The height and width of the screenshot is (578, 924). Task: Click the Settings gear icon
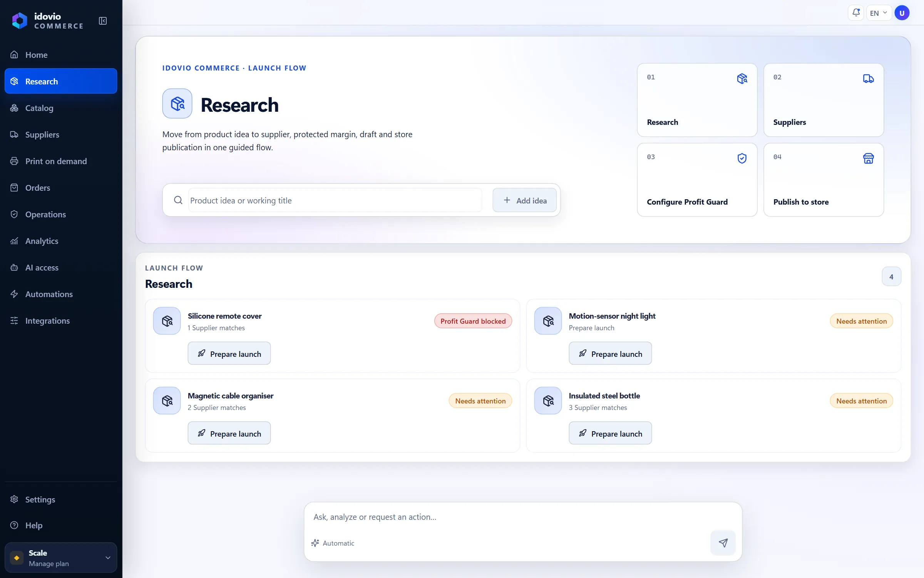coord(14,499)
